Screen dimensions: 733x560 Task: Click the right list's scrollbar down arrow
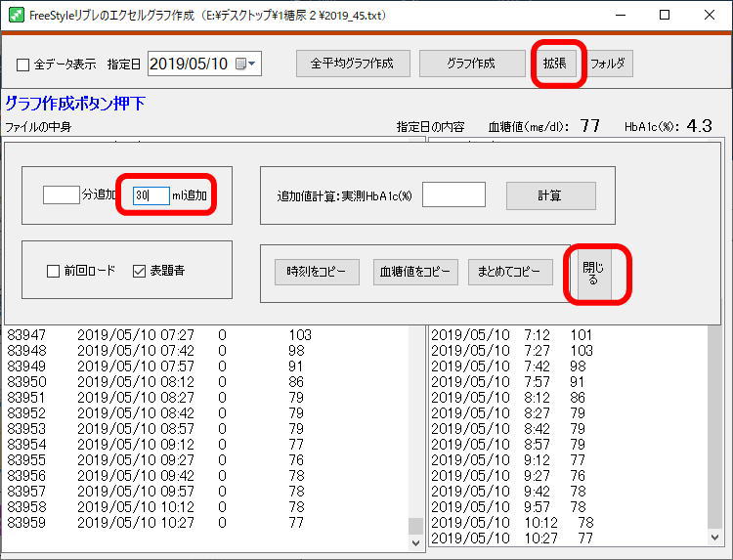tap(714, 537)
